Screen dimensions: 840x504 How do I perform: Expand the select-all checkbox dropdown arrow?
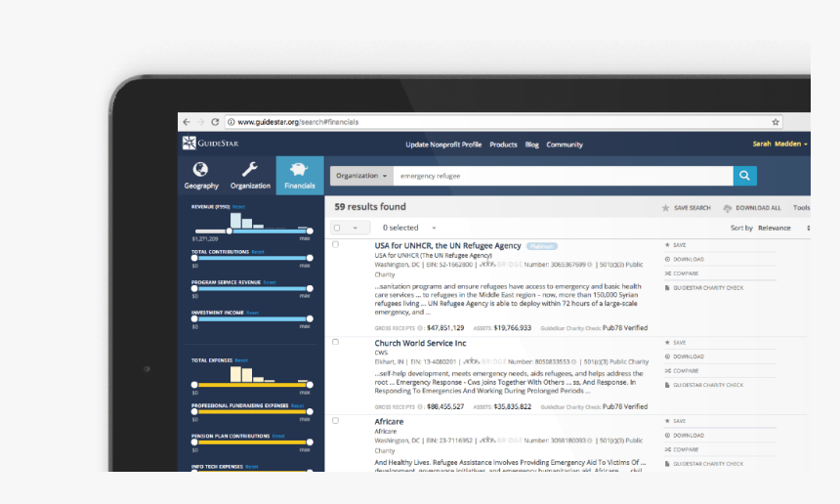(x=356, y=229)
